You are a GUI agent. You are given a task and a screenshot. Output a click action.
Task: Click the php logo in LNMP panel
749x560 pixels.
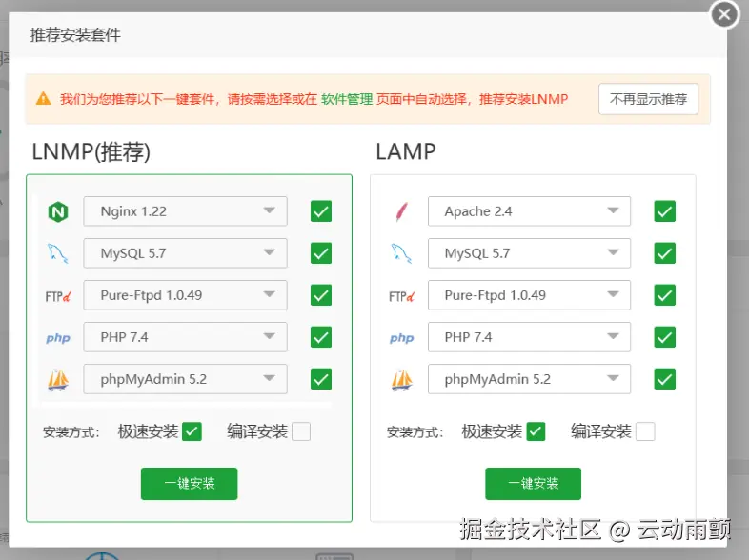pyautogui.click(x=58, y=338)
